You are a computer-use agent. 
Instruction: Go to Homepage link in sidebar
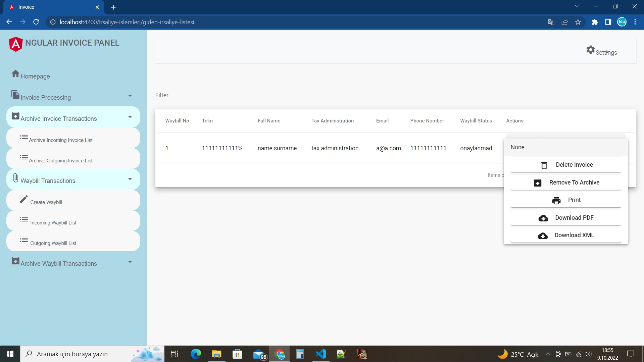click(x=35, y=76)
